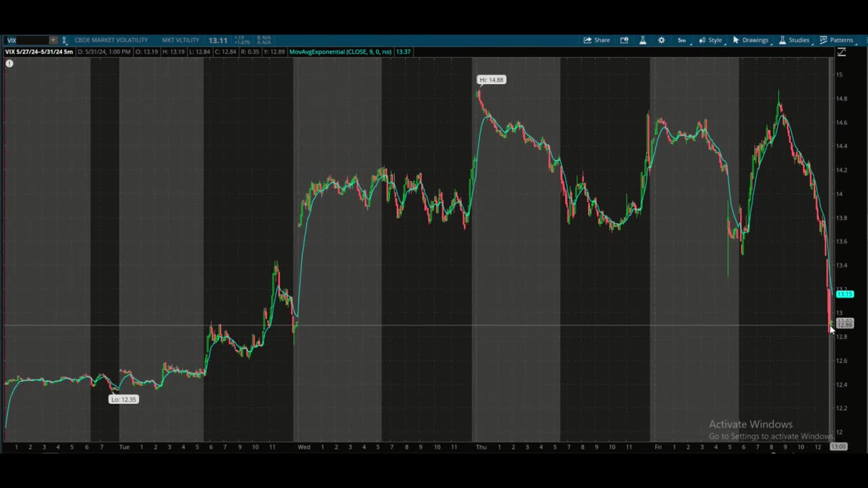The width and height of the screenshot is (868, 488).
Task: Click the symbol link clip icon
Action: (65, 41)
